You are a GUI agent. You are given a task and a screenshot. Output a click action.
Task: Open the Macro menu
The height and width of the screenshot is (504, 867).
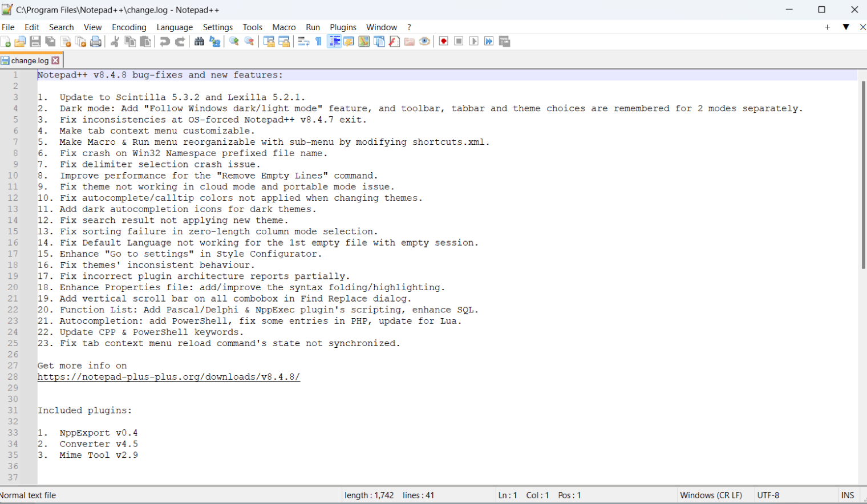[283, 27]
